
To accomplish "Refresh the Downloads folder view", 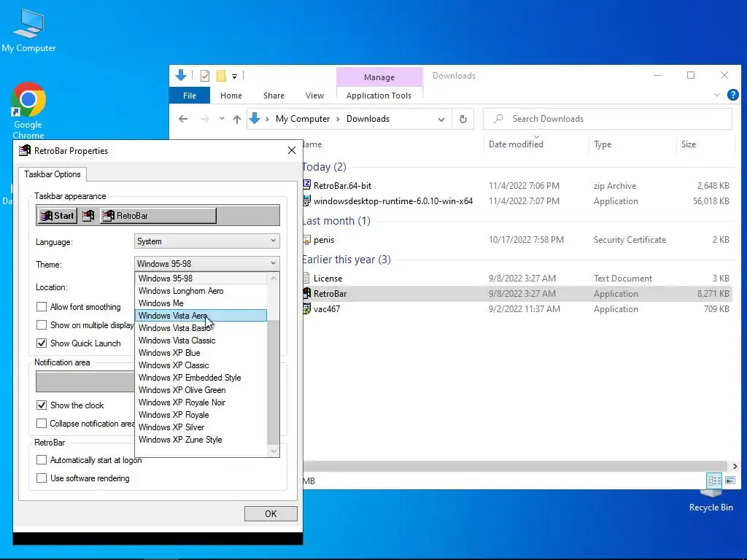I will tap(463, 119).
